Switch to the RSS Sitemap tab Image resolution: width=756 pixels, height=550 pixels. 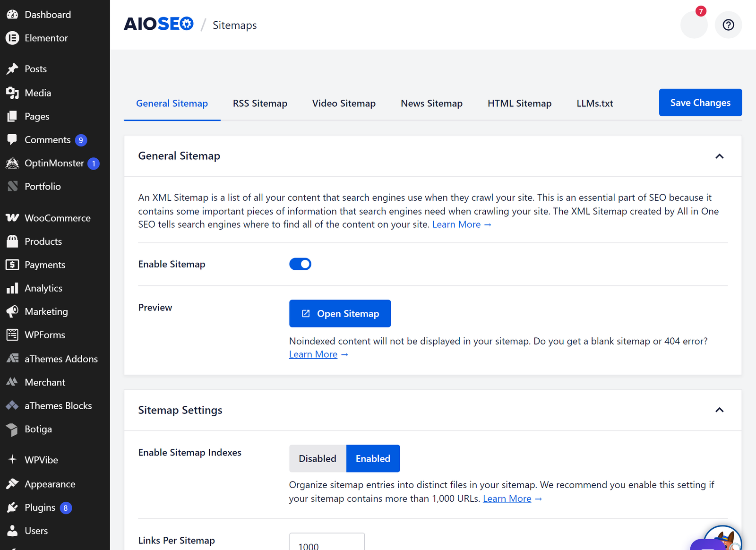click(x=260, y=103)
